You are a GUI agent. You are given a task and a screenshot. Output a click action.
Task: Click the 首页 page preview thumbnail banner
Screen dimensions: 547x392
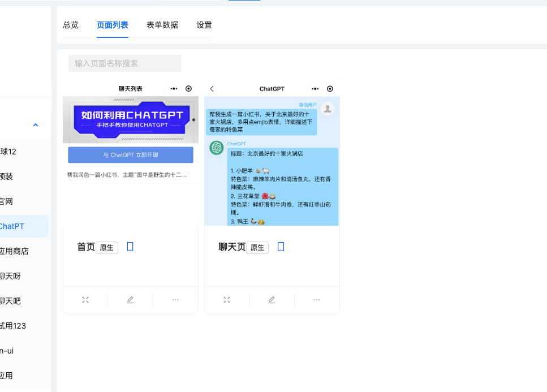tap(131, 119)
